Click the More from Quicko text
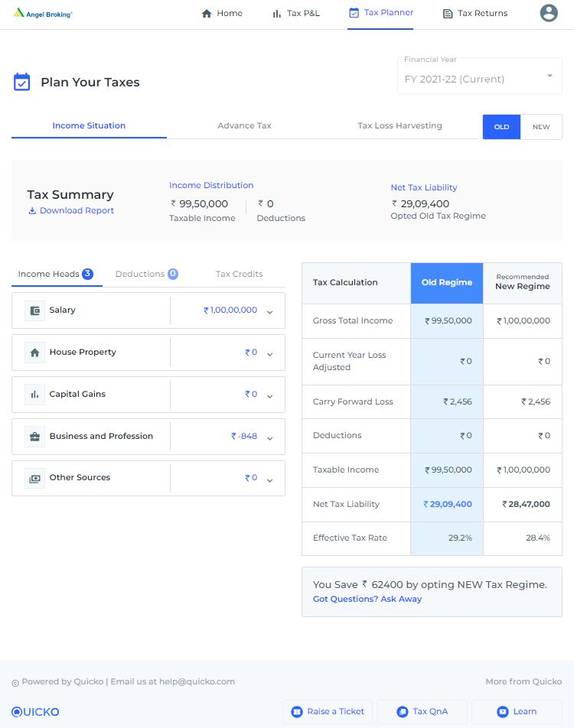The height and width of the screenshot is (728, 574). [523, 681]
